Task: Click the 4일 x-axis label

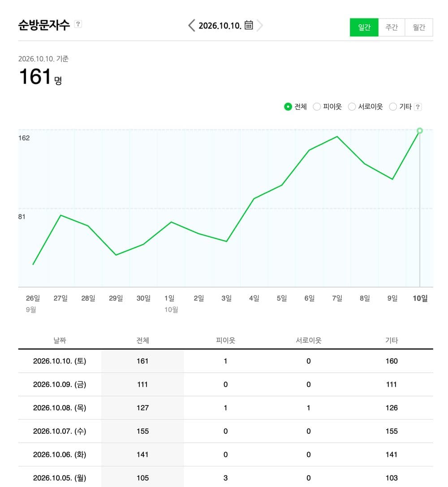Action: pos(254,298)
